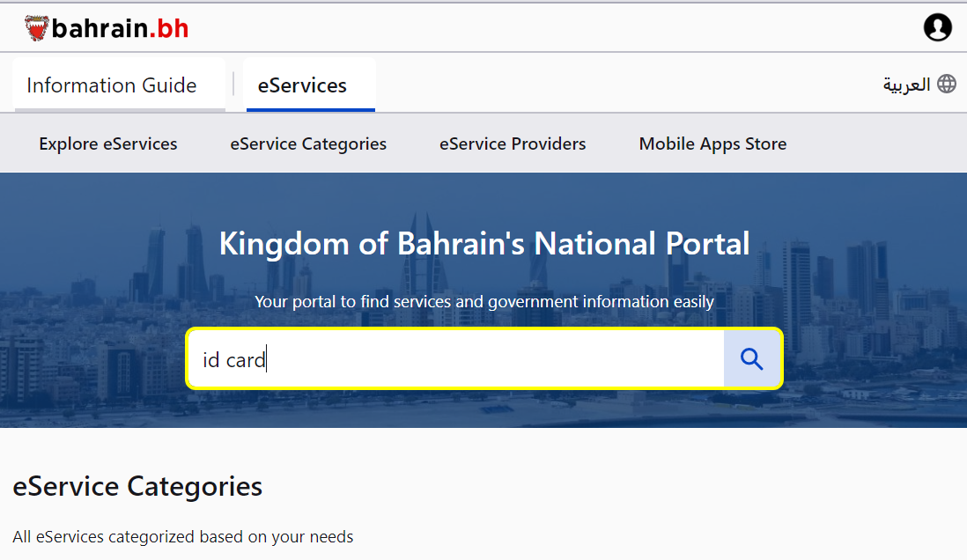The width and height of the screenshot is (967, 560).
Task: Open eService Categories in the navigation bar
Action: pos(308,144)
